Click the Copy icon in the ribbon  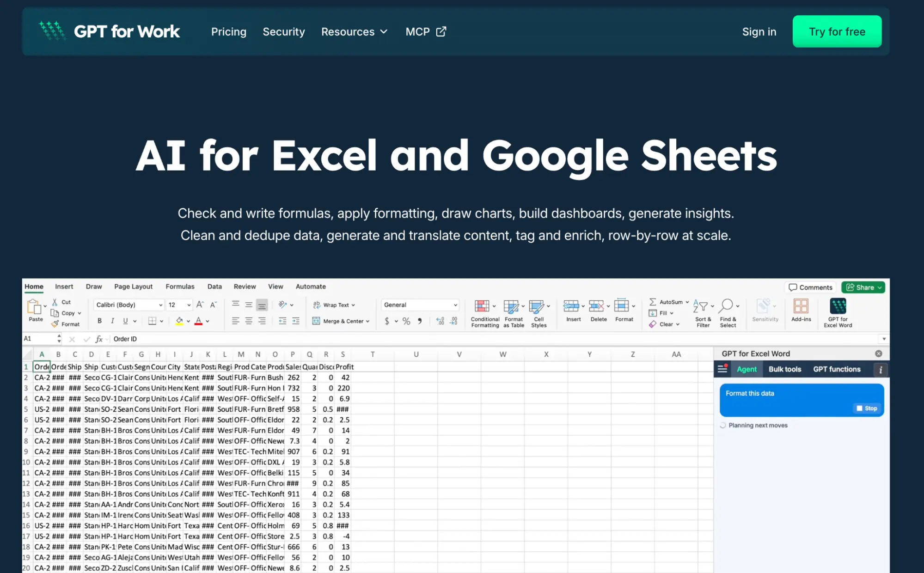coord(55,313)
